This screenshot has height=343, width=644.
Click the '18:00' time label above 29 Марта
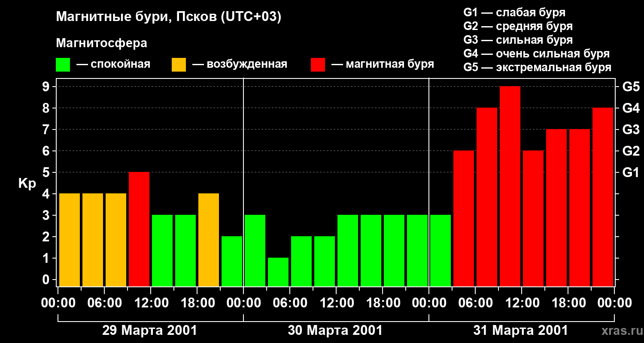point(197,303)
